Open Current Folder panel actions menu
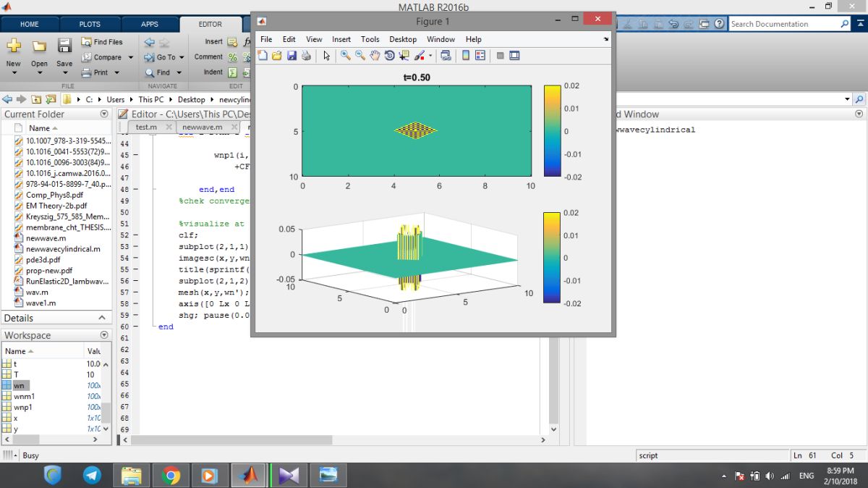This screenshot has width=868, height=488. click(104, 114)
